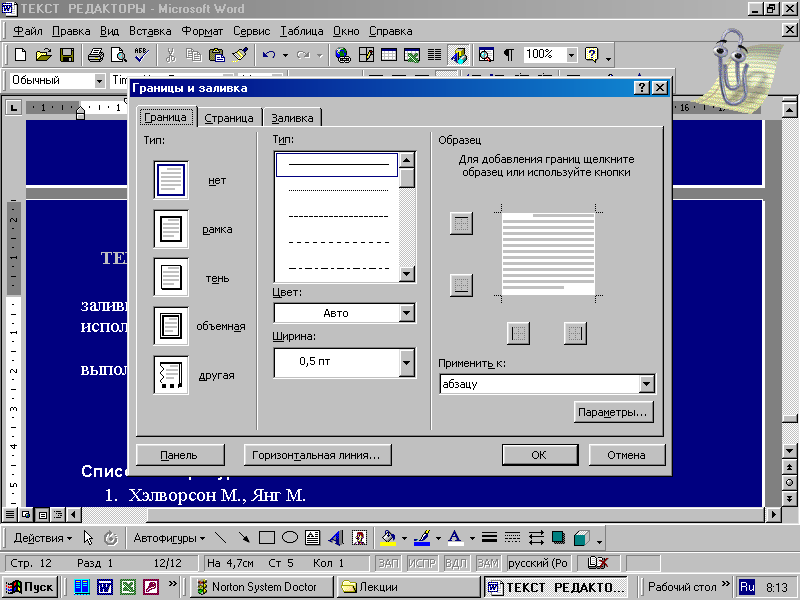
Task: Toggle top border button in Образец
Action: [461, 223]
